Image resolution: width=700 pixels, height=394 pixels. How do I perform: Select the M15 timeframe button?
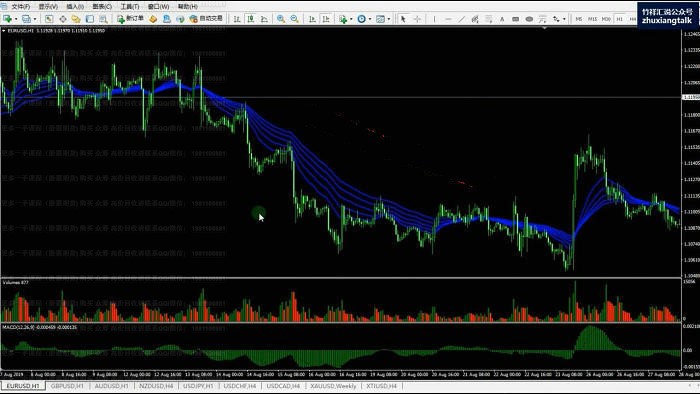pyautogui.click(x=592, y=19)
